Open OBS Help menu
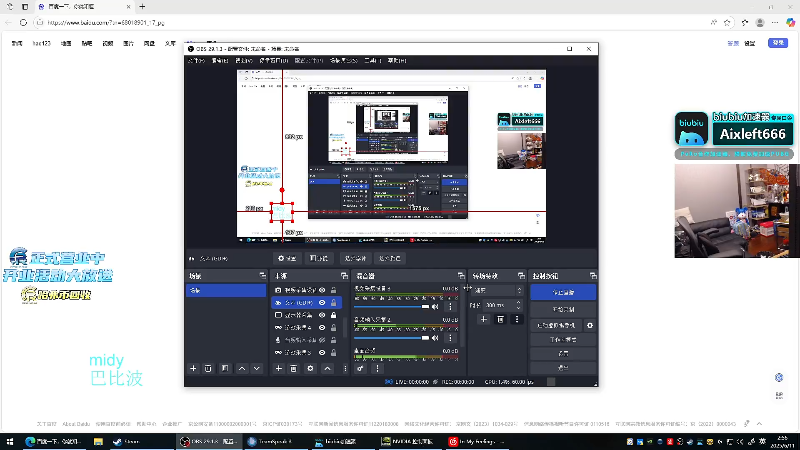800x450 pixels. pos(397,60)
